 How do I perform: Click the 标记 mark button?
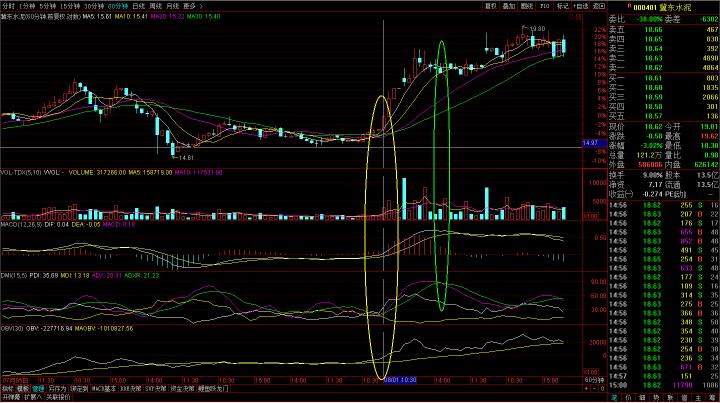[x=562, y=6]
